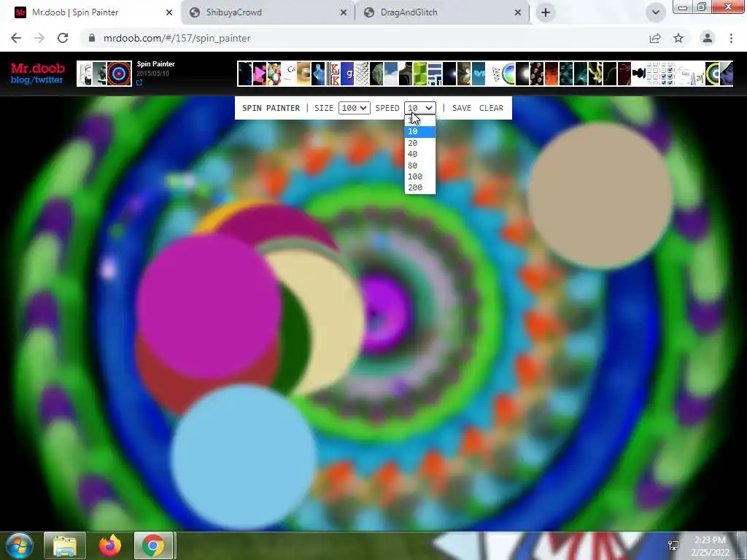Open the Windows Start menu
This screenshot has height=560, width=747.
19,545
